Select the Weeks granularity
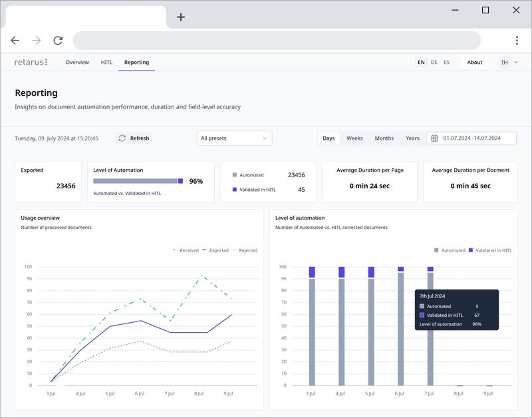Screen dimensions: 532x418 click(354, 138)
